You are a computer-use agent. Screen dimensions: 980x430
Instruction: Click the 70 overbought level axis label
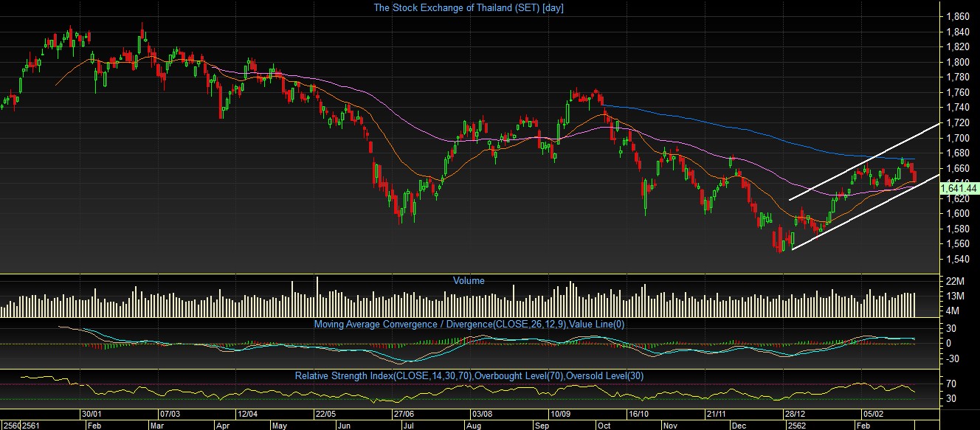951,384
